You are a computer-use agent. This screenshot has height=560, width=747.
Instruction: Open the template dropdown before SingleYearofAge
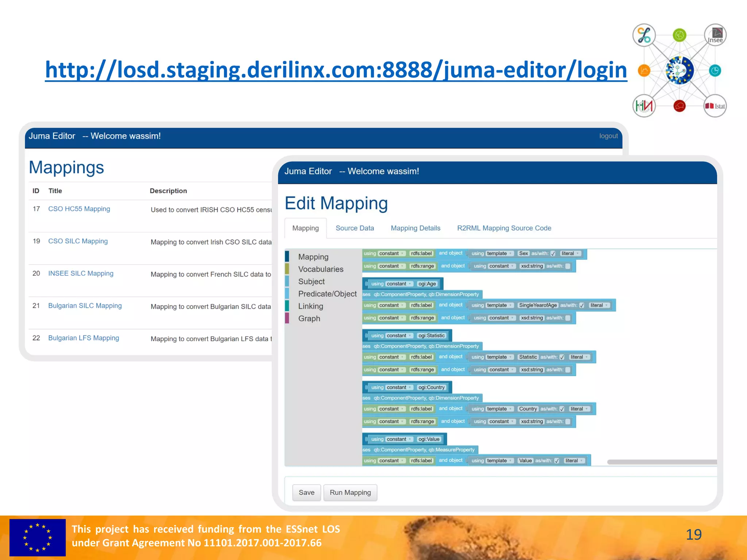point(500,306)
